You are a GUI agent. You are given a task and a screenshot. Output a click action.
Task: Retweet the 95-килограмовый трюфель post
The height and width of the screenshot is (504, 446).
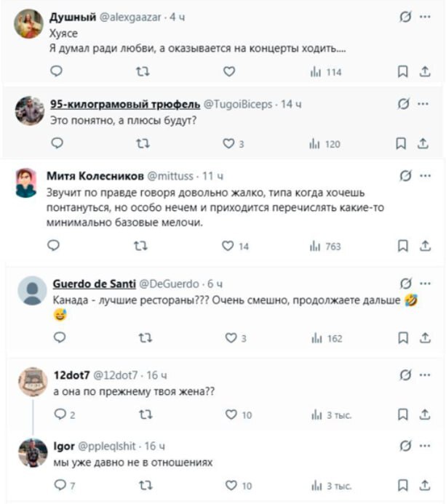[144, 144]
